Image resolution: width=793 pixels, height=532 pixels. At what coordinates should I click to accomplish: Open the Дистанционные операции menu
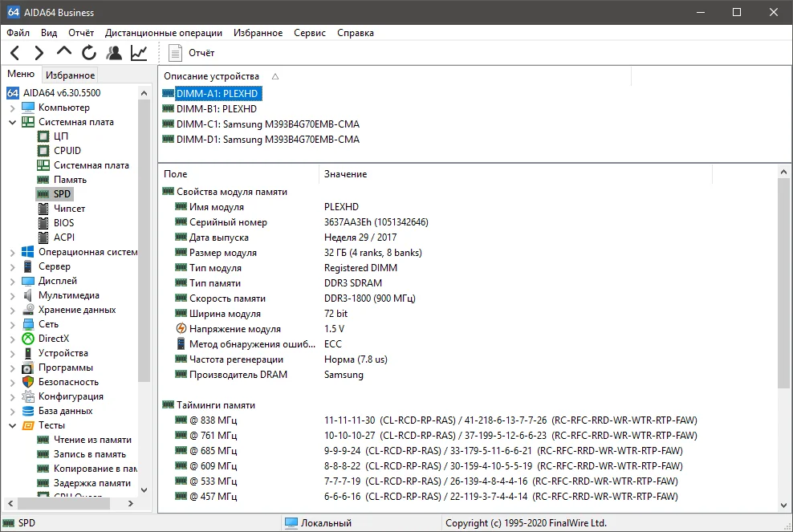[x=164, y=33]
